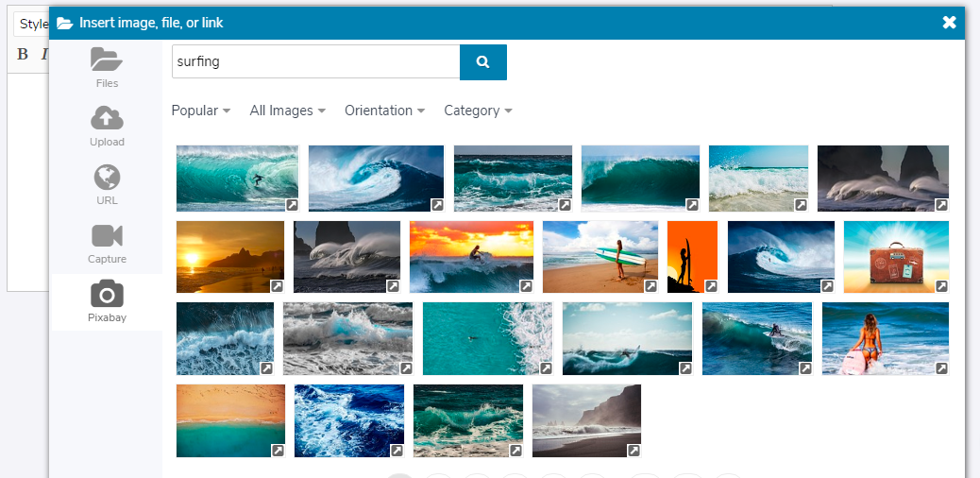This screenshot has height=478, width=980.
Task: Open external link on orange sand shoreline image
Action: pyautogui.click(x=278, y=450)
